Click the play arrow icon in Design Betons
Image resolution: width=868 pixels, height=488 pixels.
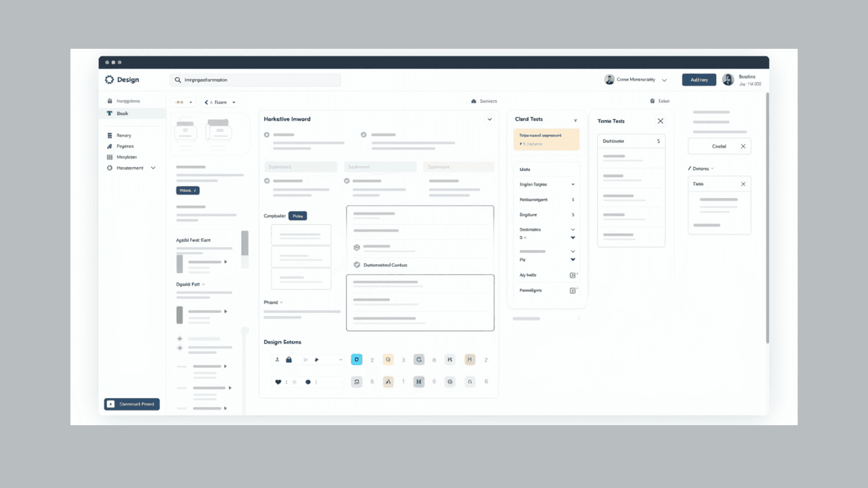306,360
